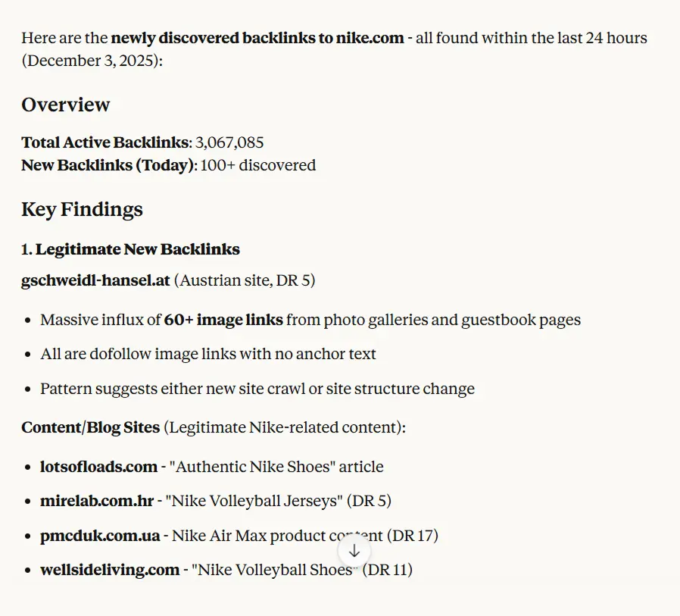680x616 pixels.
Task: Click the gschweidl-hansel.at domain name
Action: [x=95, y=280]
